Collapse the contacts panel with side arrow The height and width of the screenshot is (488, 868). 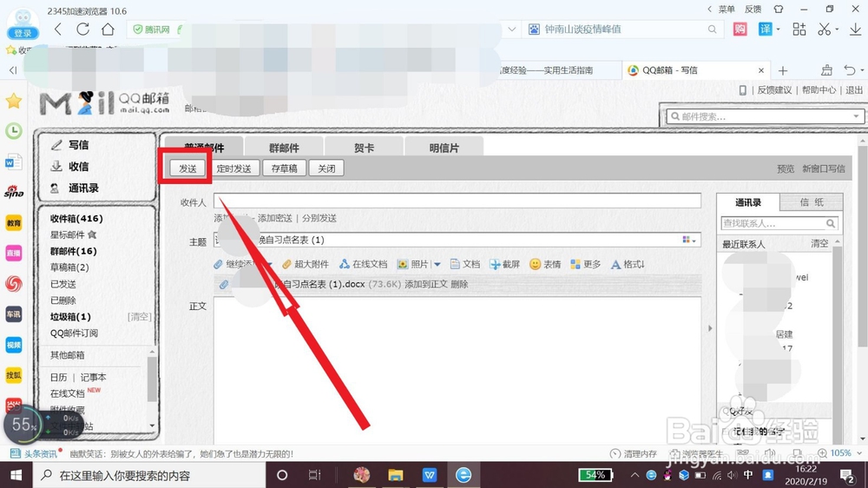(x=710, y=328)
